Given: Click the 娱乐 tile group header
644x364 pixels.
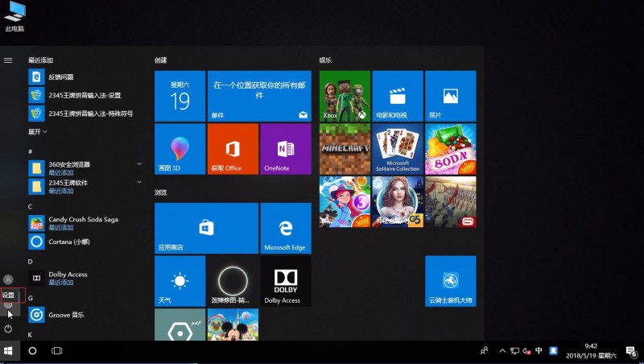Looking at the screenshot, I should 325,60.
